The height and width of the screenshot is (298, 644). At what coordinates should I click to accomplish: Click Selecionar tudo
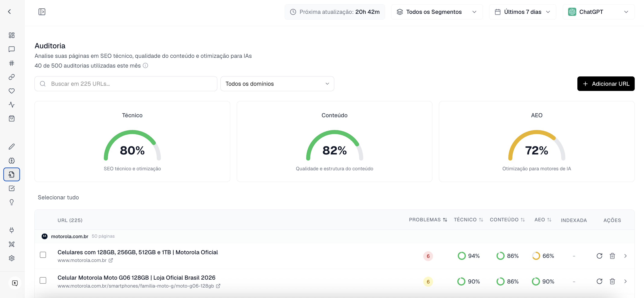58,197
